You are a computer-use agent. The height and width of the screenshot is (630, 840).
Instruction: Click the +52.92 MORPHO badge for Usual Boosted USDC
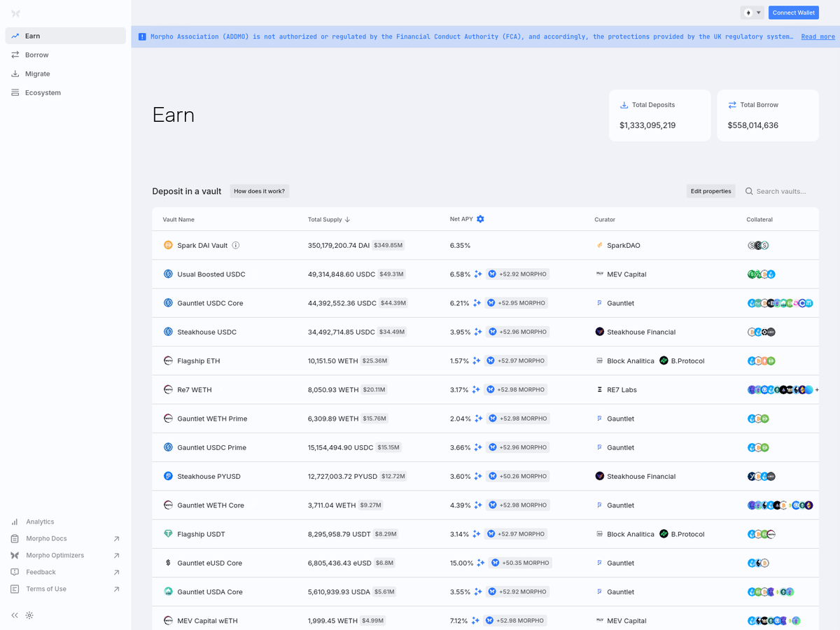tap(518, 274)
